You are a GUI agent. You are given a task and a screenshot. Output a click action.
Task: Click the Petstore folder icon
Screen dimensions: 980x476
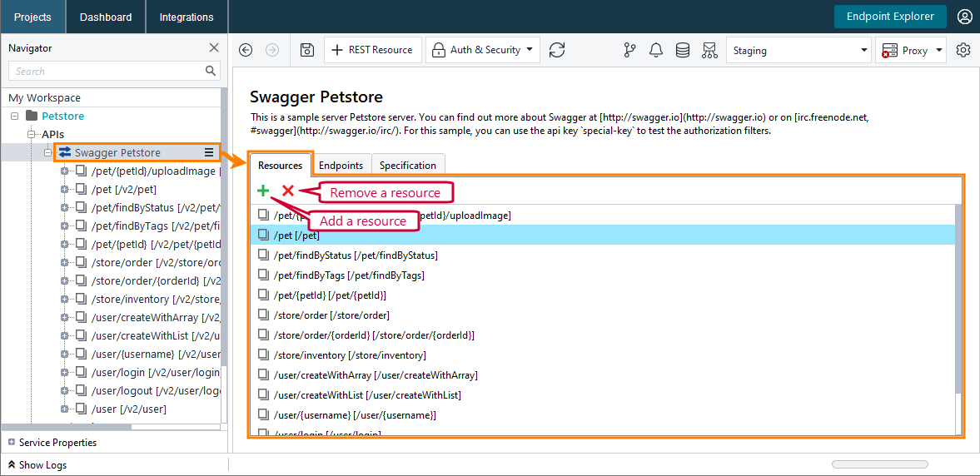(32, 116)
